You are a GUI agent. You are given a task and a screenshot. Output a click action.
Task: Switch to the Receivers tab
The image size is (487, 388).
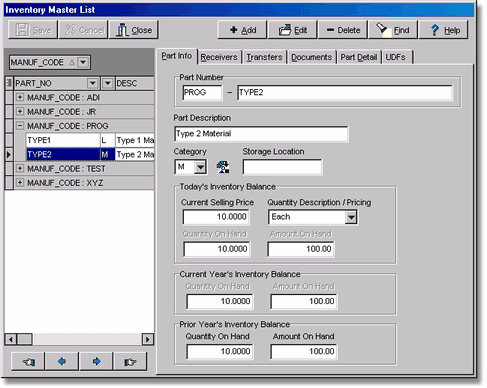pyautogui.click(x=219, y=57)
